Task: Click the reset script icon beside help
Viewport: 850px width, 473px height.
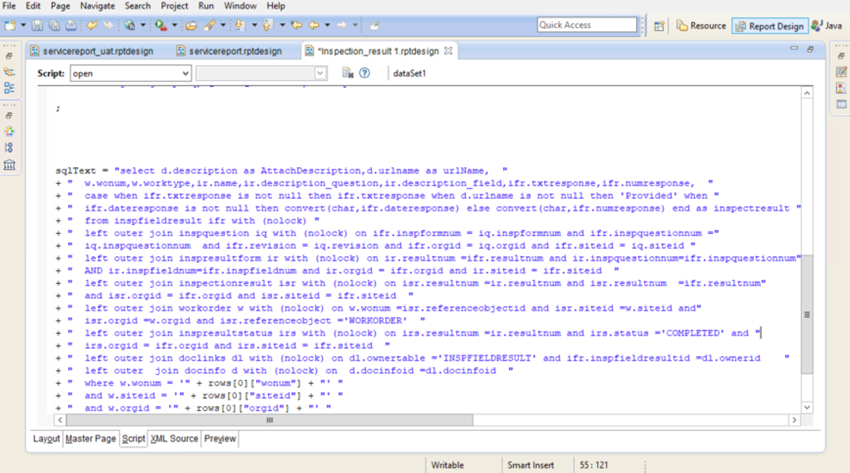Action: click(347, 73)
